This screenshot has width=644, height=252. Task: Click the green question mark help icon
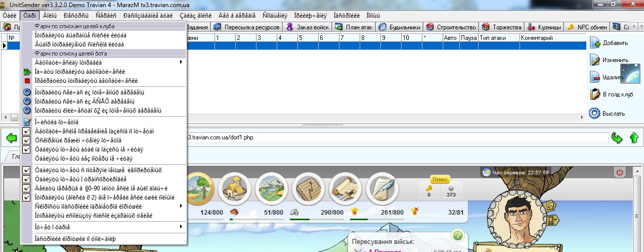457,235
